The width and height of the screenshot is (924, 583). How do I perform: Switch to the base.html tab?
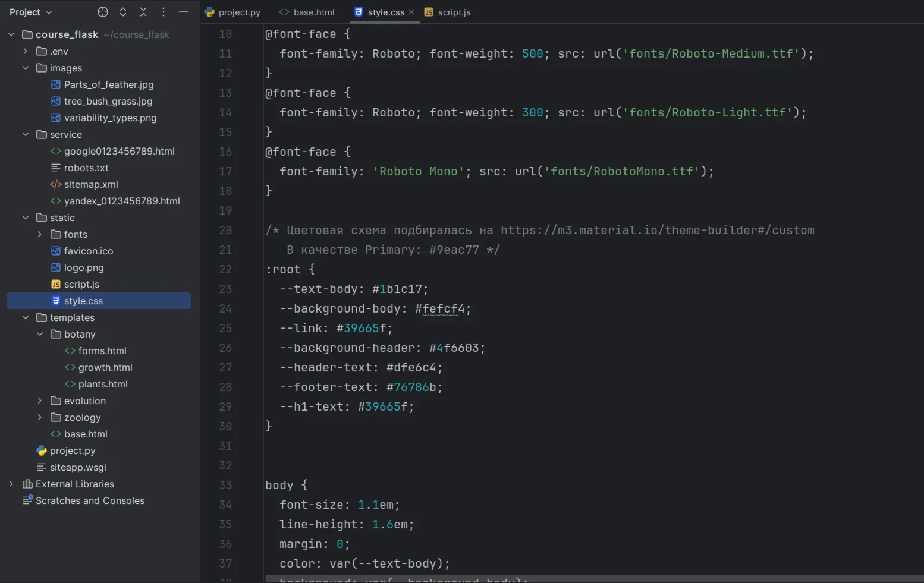click(x=307, y=12)
